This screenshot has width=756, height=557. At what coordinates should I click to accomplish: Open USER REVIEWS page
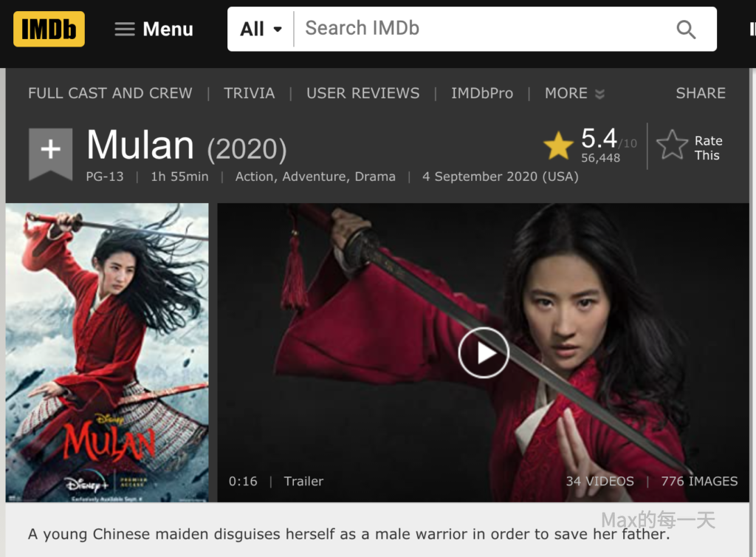tap(363, 93)
